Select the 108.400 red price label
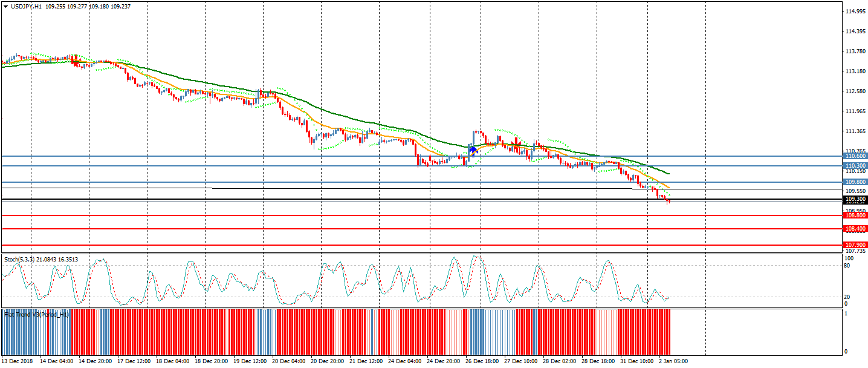The image size is (868, 368). (x=855, y=229)
